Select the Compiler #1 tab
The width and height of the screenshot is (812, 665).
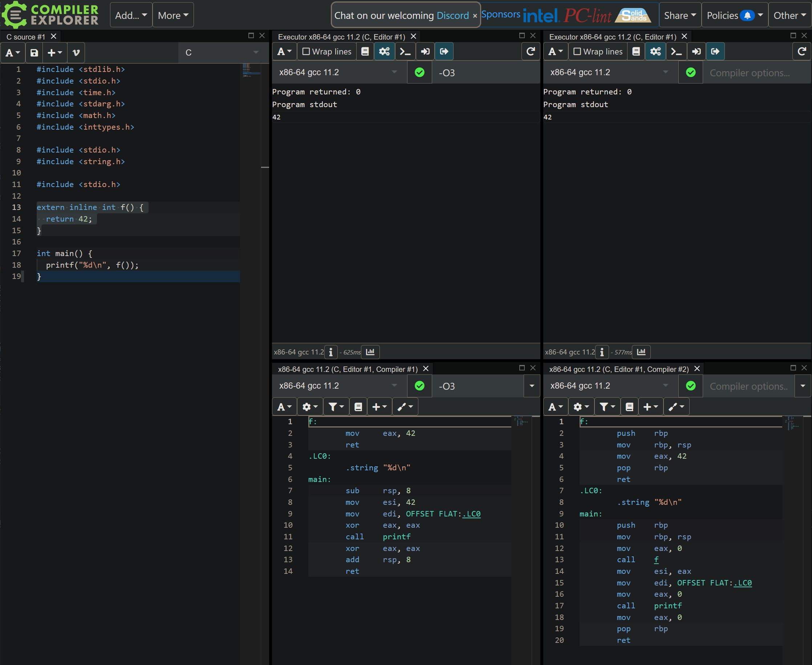coord(348,369)
